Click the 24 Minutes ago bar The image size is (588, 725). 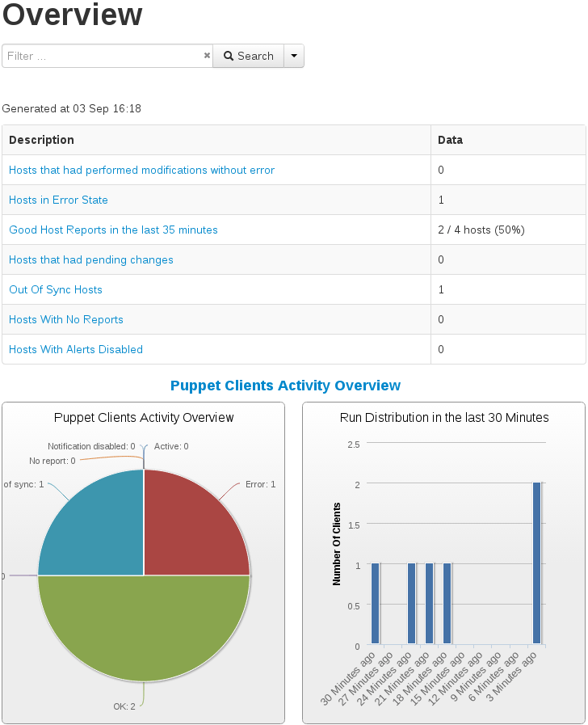pos(411,605)
